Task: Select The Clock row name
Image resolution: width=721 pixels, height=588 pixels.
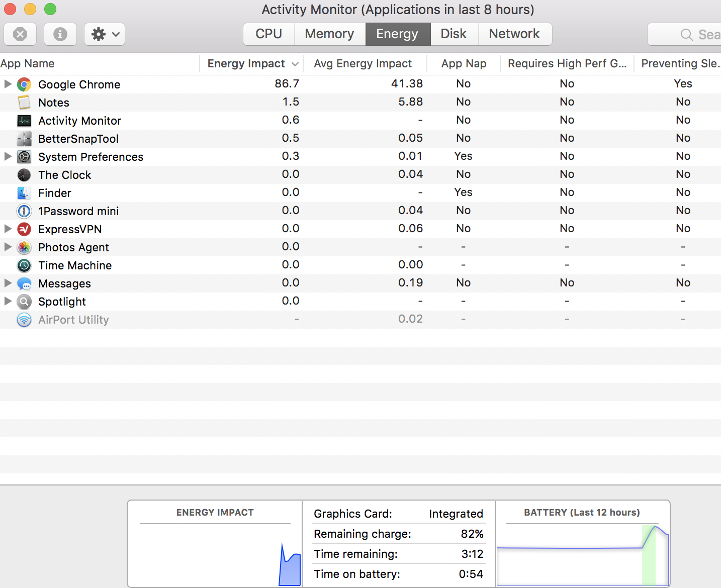Action: coord(65,175)
